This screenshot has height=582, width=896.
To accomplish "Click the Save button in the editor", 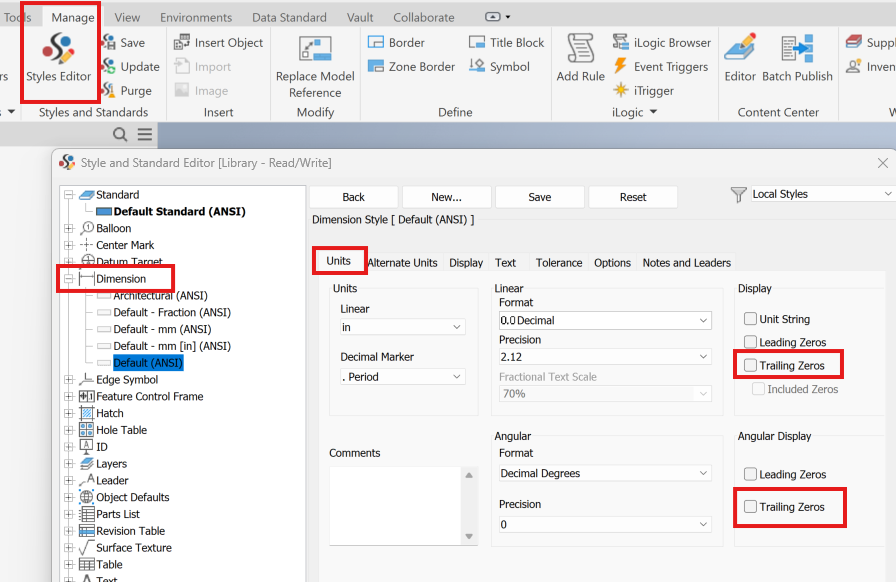I will pyautogui.click(x=539, y=196).
